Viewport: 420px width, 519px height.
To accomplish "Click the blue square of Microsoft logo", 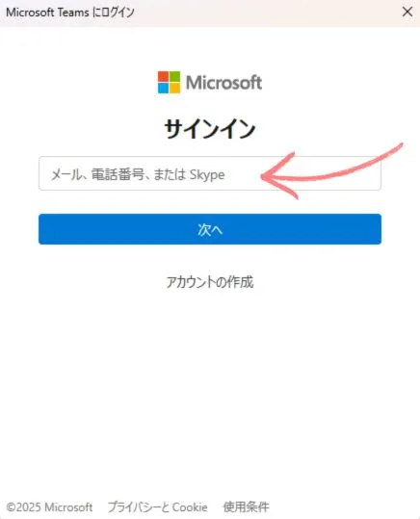I will click(163, 88).
